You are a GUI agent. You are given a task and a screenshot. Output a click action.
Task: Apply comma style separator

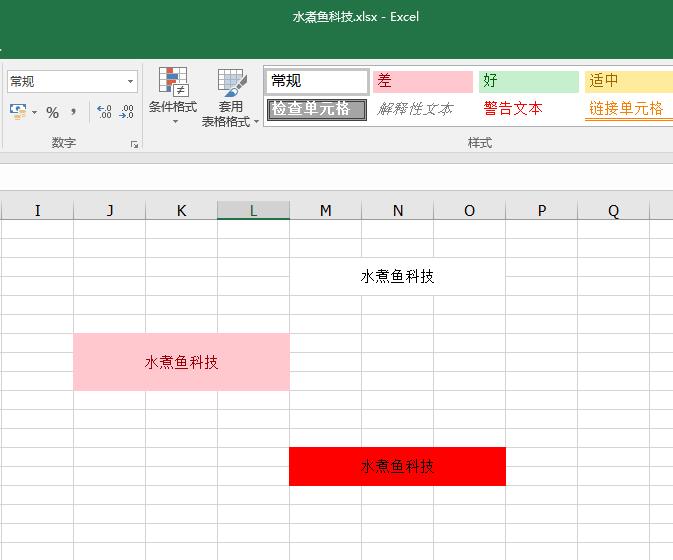pyautogui.click(x=73, y=112)
